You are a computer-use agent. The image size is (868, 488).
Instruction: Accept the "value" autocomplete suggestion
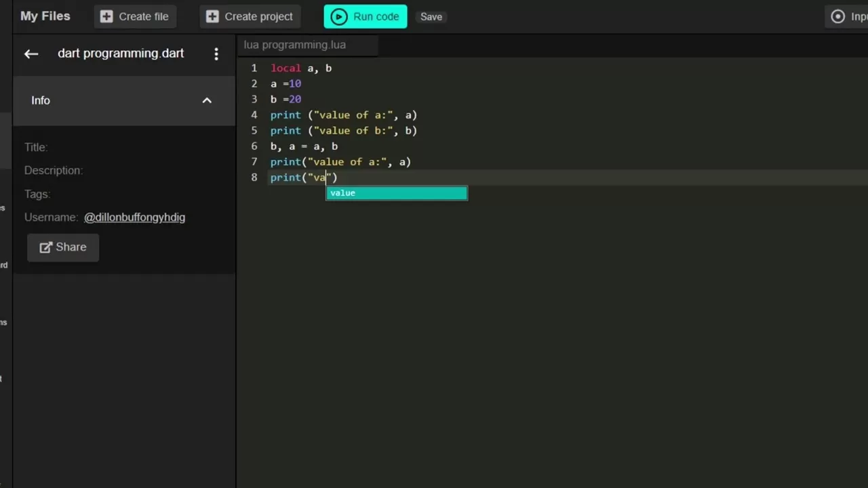tap(396, 193)
